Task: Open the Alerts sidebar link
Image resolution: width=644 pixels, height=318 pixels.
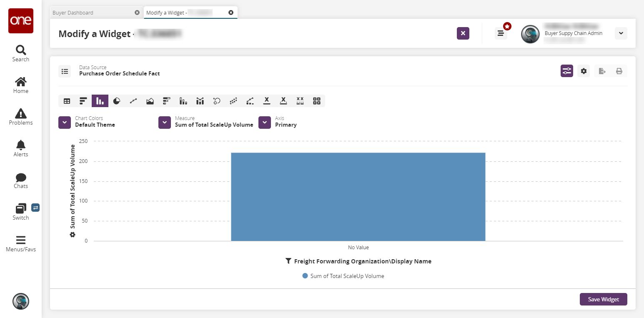Action: (x=21, y=149)
